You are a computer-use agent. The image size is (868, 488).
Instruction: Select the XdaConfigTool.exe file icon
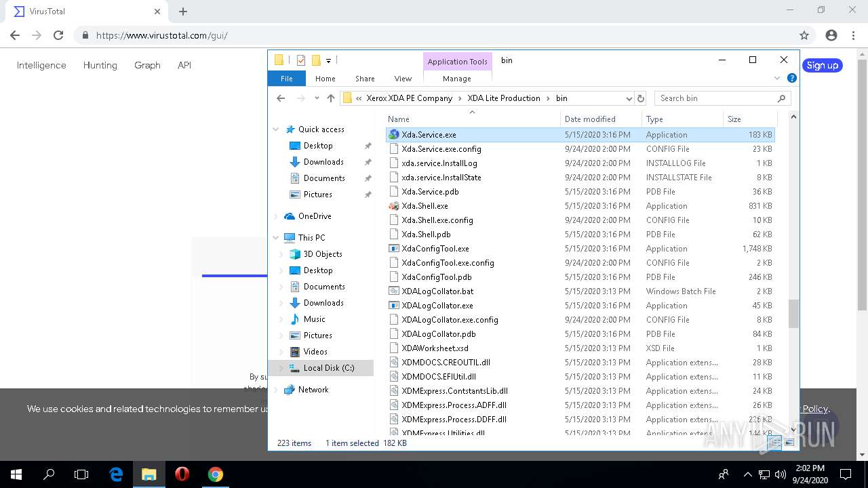394,249
